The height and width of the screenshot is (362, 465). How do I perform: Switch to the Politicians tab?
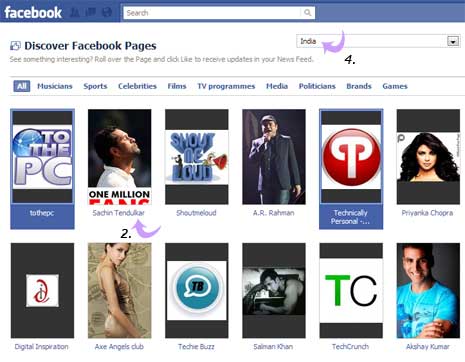[317, 86]
